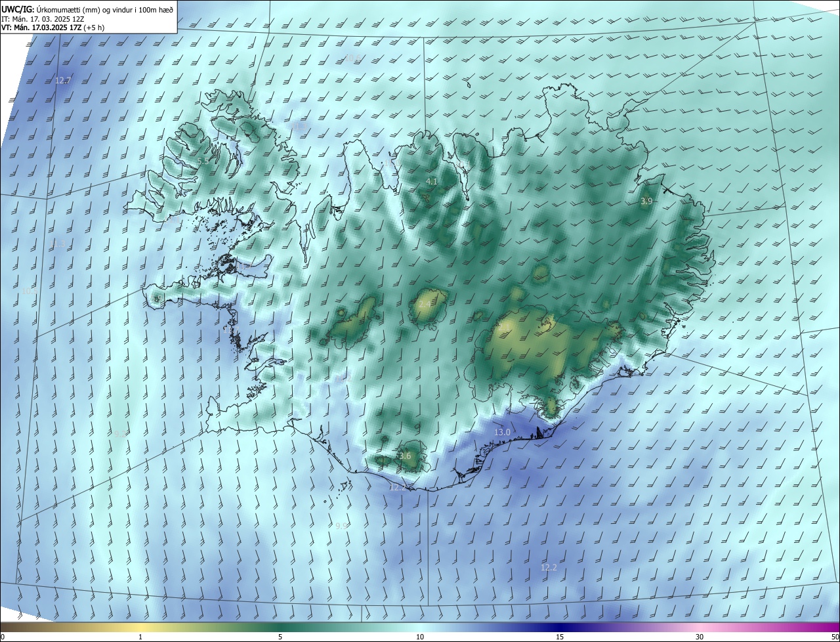The height and width of the screenshot is (642, 840).
Task: Click the 12.7 value label in the northwest sea
Action: click(x=63, y=81)
